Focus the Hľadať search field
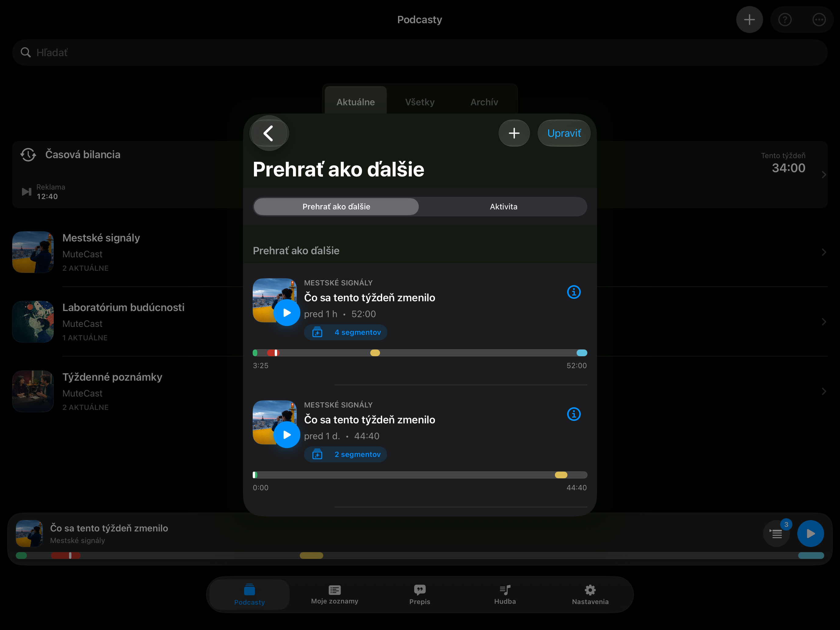 [420, 52]
